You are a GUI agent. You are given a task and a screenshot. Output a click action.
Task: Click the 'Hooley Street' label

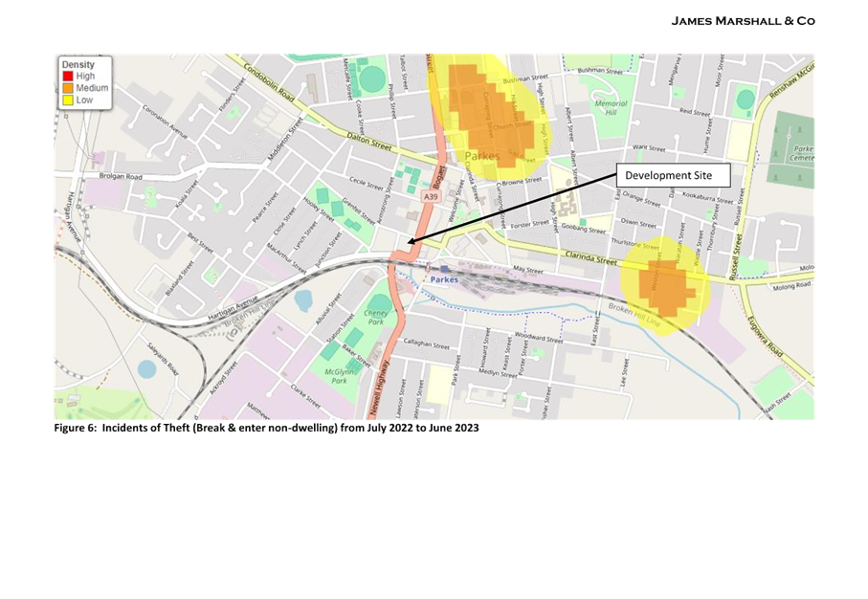[319, 210]
